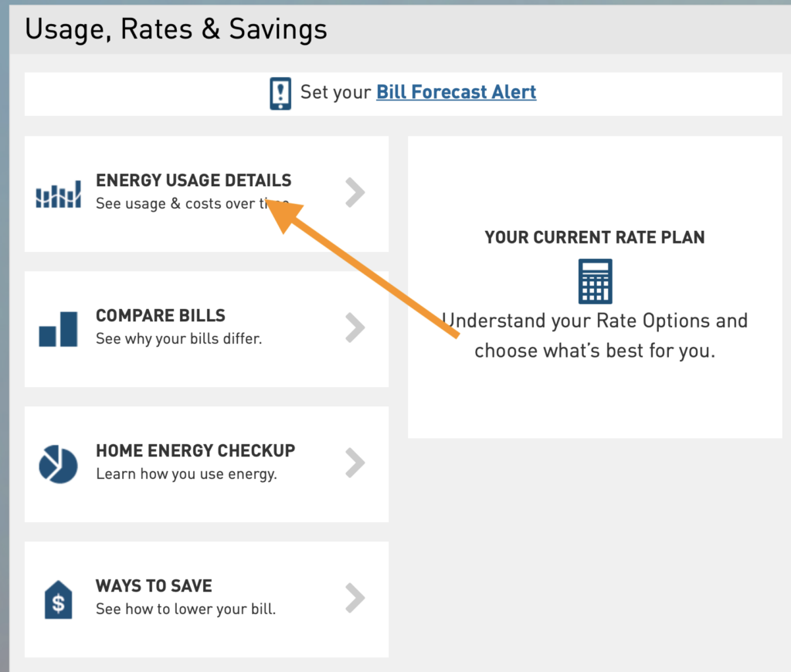791x672 pixels.
Task: Click the 'See how to lower your bill' text
Action: [x=185, y=609]
